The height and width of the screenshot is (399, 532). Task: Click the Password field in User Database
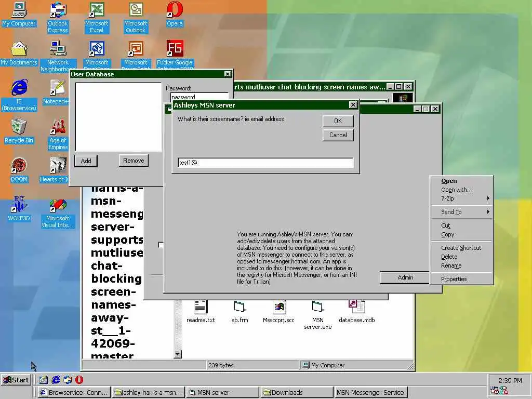199,97
